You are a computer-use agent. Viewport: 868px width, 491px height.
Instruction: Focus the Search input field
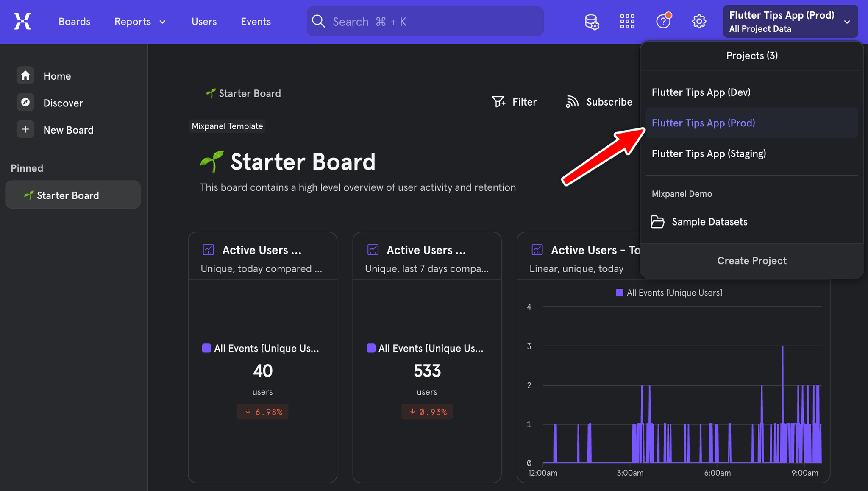click(425, 21)
